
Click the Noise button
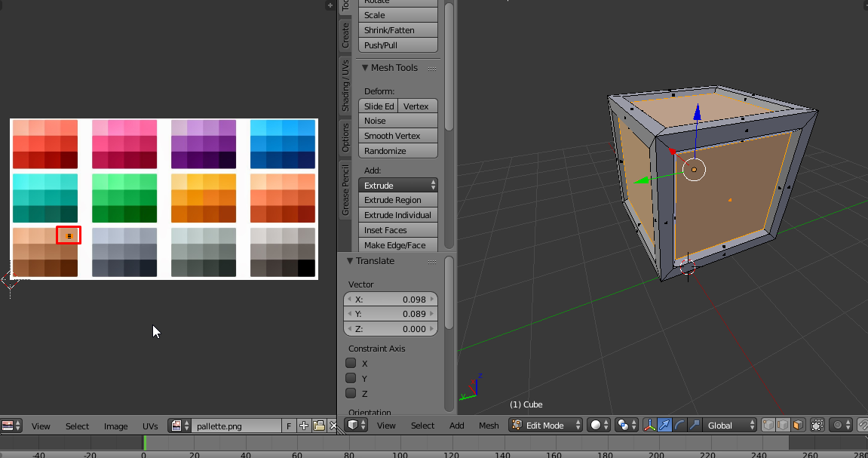[398, 121]
